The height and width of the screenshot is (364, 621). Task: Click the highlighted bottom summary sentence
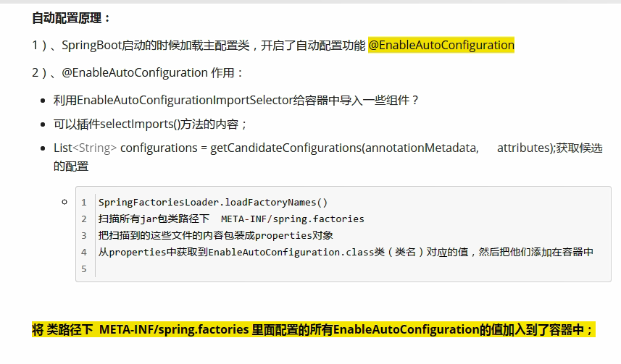[x=313, y=330]
